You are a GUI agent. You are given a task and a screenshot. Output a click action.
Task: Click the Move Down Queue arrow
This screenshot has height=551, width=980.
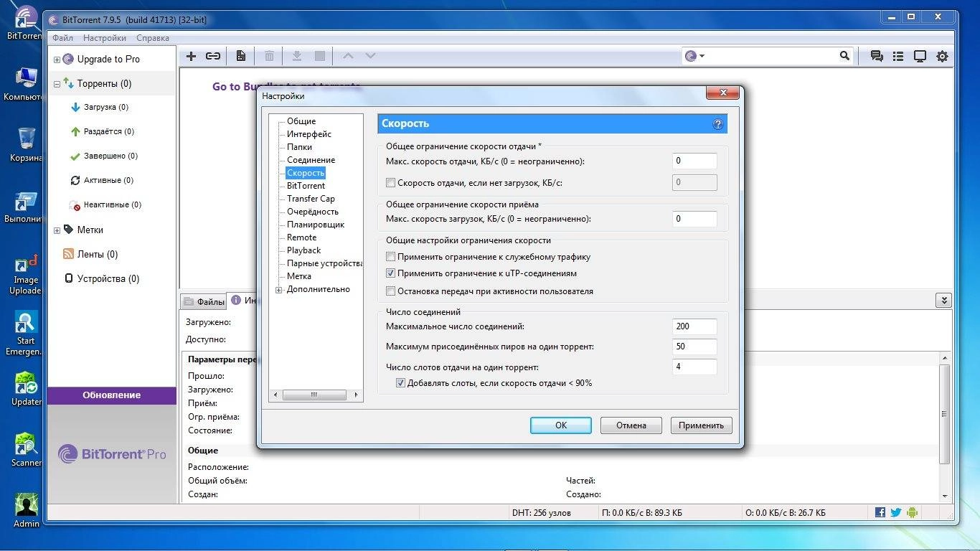[x=370, y=56]
